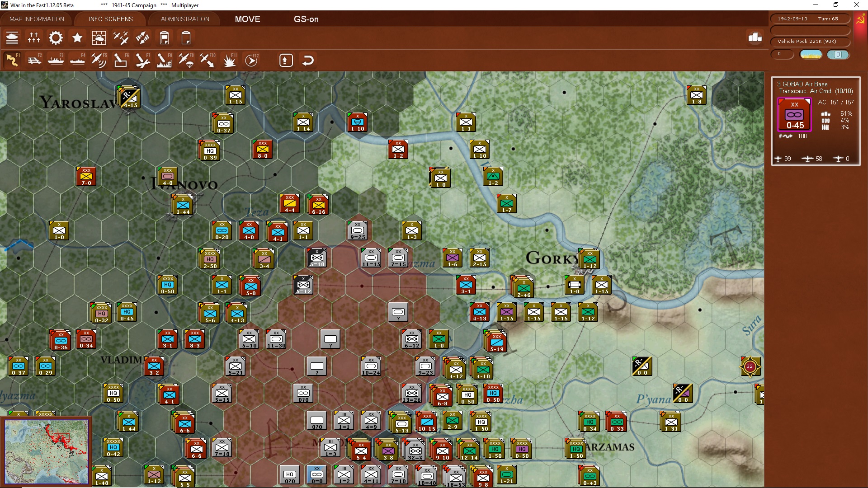Select the 5-19 unit stack
The width and height of the screenshot is (868, 488).
click(x=496, y=342)
